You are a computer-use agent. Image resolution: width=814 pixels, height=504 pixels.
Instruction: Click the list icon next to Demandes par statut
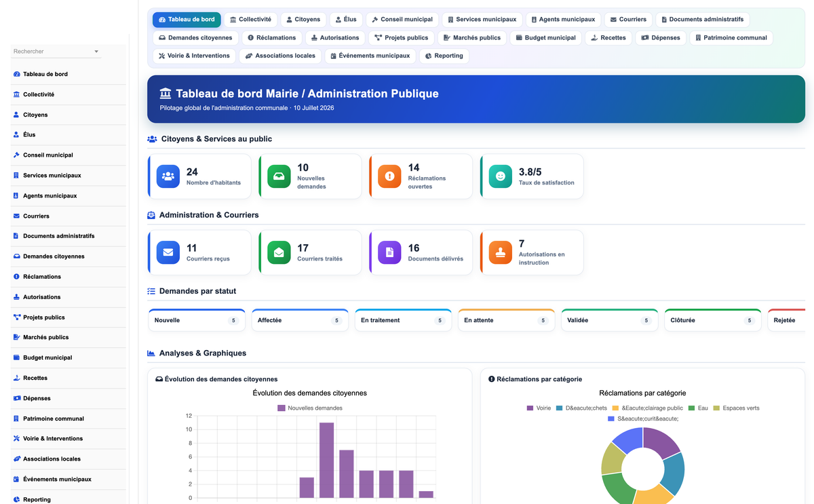[151, 291]
